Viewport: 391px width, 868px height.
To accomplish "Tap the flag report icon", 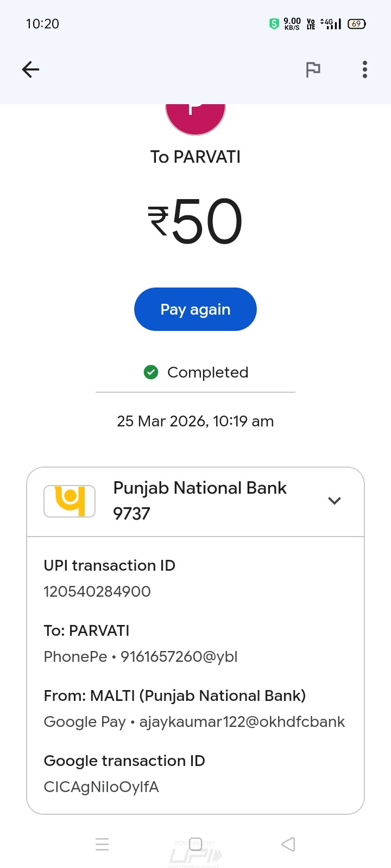I will tap(313, 69).
